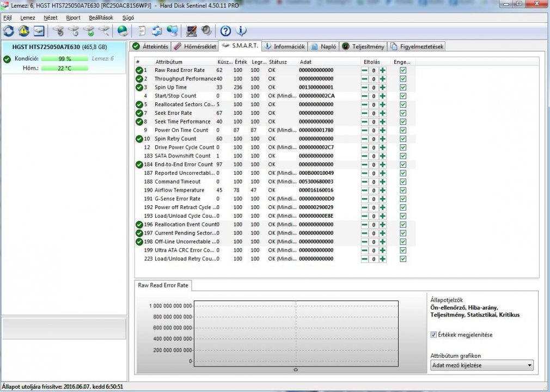Switch to the Áttekintés tab
Screen dimensions: 550x392
151,46
